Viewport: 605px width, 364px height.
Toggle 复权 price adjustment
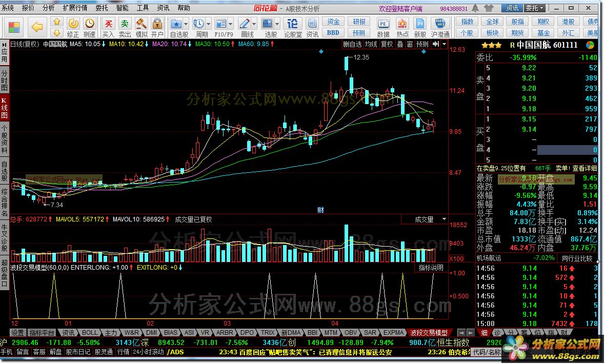pos(387,45)
